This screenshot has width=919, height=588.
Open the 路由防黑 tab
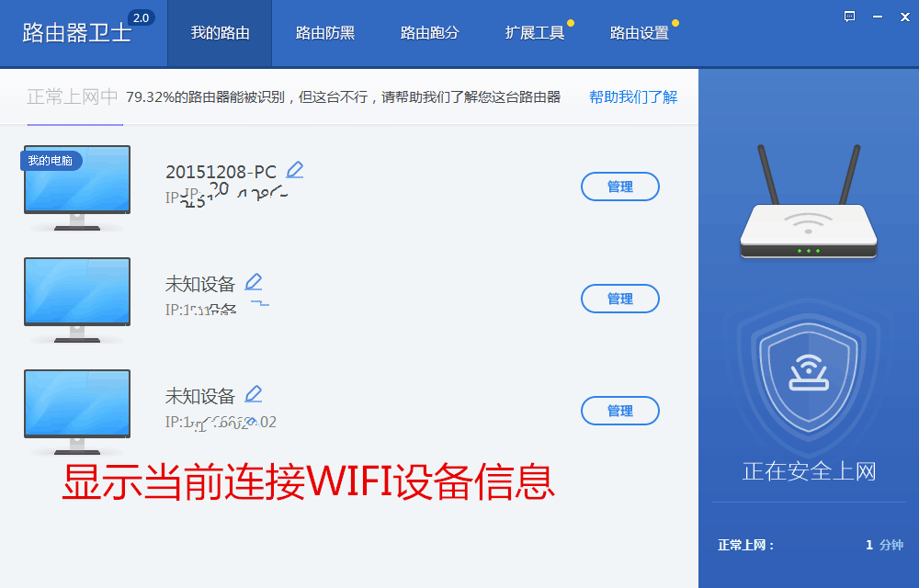[324, 33]
